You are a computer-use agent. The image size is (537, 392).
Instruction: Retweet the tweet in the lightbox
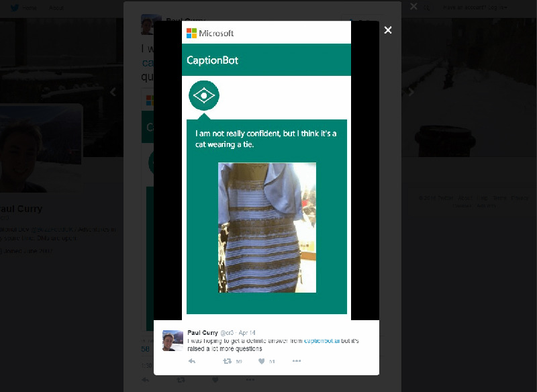point(228,361)
